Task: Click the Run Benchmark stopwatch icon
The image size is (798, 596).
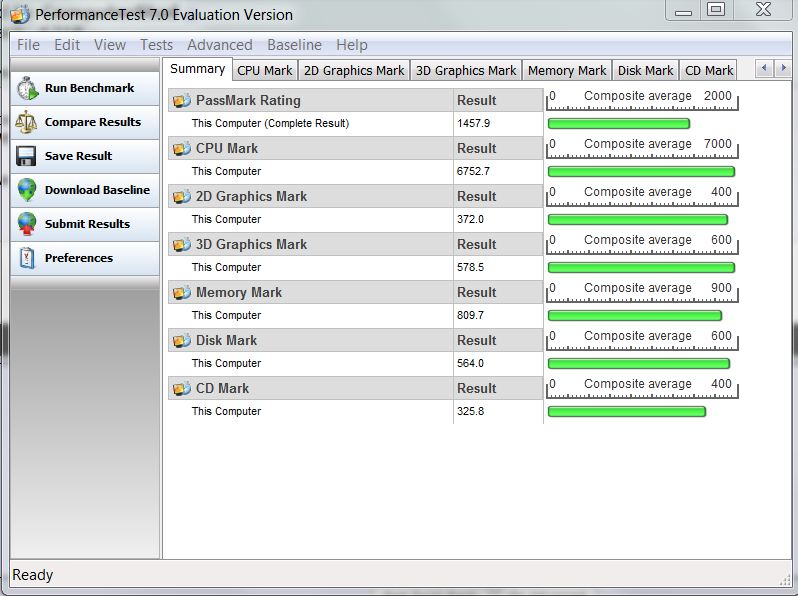Action: [x=27, y=89]
